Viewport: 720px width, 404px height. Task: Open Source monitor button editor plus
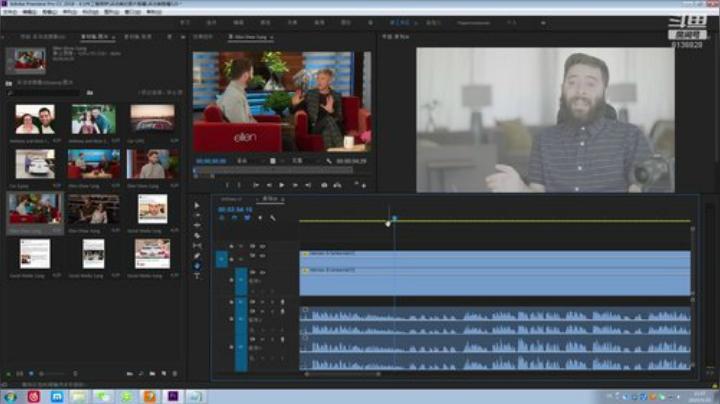click(364, 185)
